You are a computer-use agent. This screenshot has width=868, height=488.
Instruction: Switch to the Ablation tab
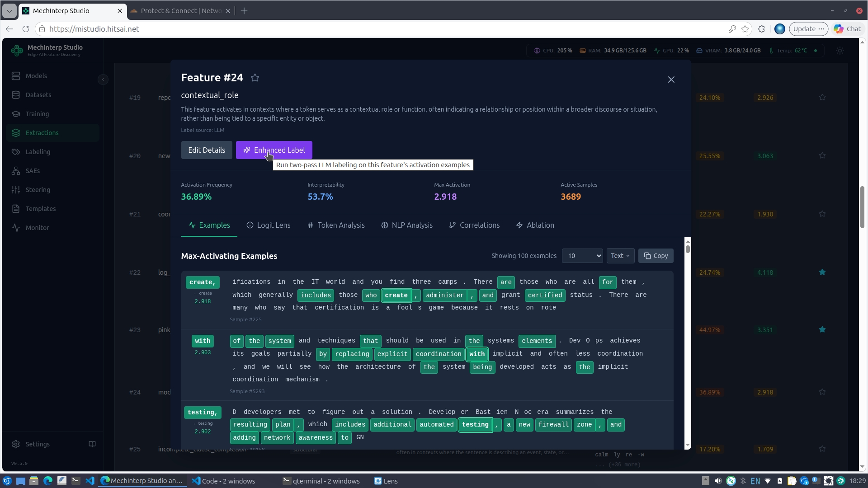[535, 225]
